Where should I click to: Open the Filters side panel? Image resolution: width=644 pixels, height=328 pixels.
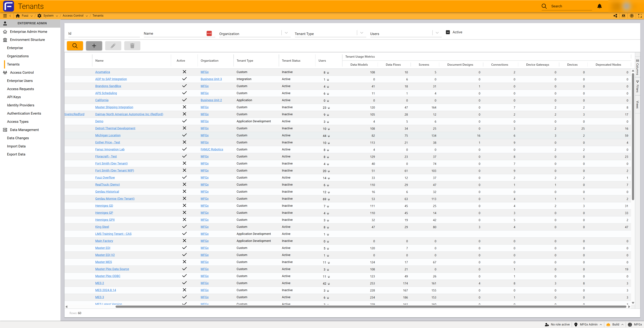[x=637, y=86]
